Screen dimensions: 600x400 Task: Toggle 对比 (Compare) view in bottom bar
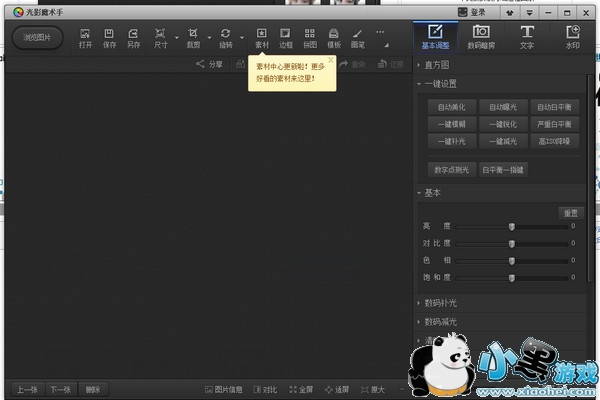[265, 389]
